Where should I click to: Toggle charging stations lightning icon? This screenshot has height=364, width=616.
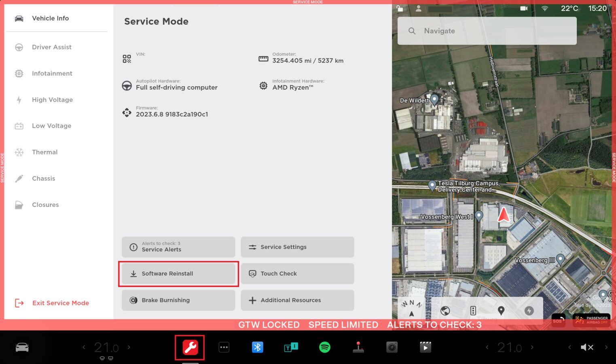(529, 311)
